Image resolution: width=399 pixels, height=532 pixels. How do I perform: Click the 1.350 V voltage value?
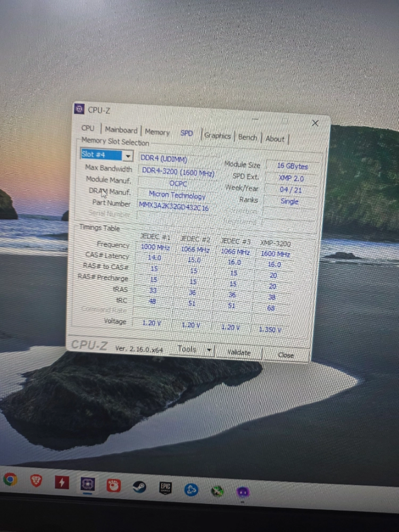[270, 329]
